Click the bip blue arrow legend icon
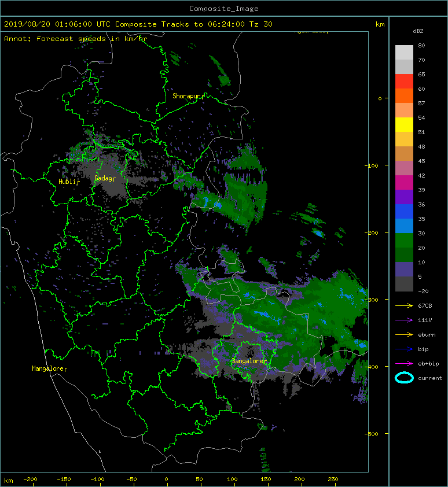 [404, 349]
